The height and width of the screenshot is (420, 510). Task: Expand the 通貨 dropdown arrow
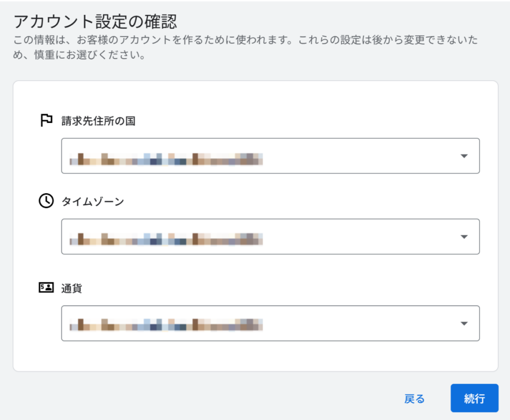click(x=464, y=323)
